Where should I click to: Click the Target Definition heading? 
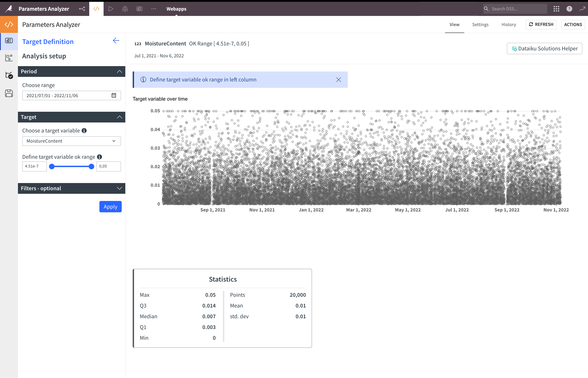click(x=48, y=42)
